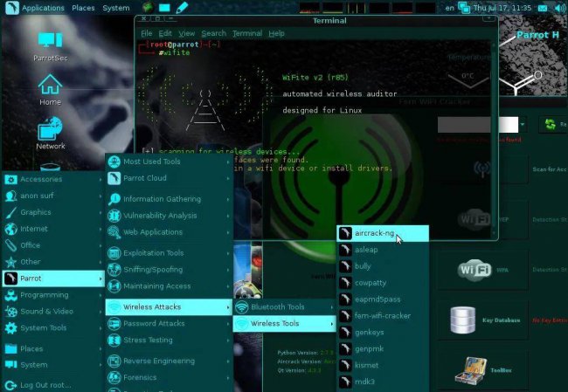Expand the Stress Testing submenu
The width and height of the screenshot is (568, 392).
point(169,340)
